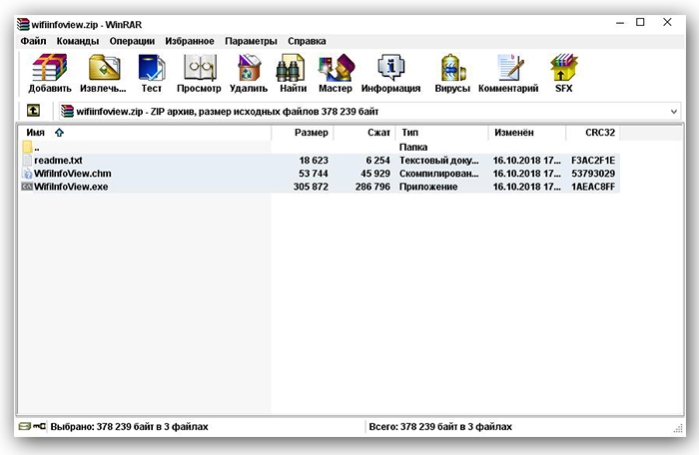This screenshot has height=455, width=699.
Task: Click the packed size 45 929
Action: coord(375,174)
